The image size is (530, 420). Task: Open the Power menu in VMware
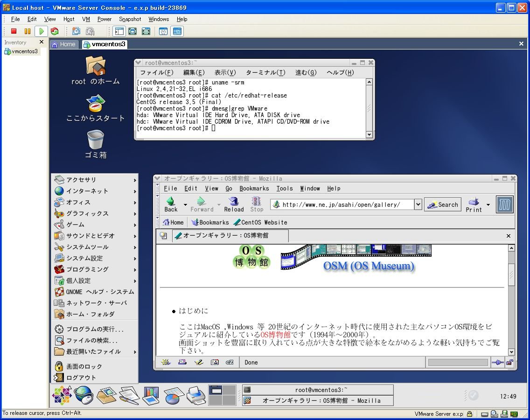click(105, 19)
